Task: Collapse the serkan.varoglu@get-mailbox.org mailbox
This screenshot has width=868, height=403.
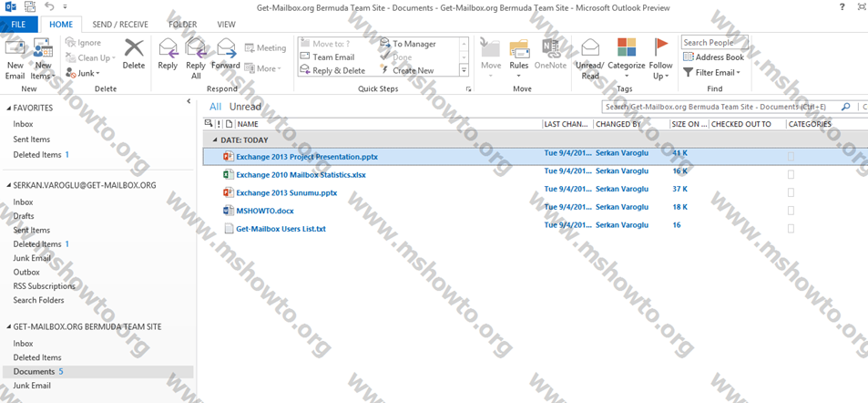Action: coord(8,186)
